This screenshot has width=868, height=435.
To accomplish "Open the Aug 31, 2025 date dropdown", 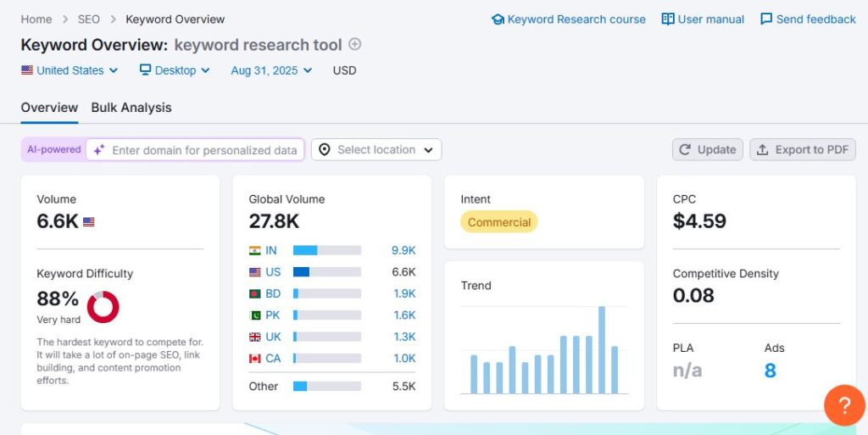I will (271, 70).
